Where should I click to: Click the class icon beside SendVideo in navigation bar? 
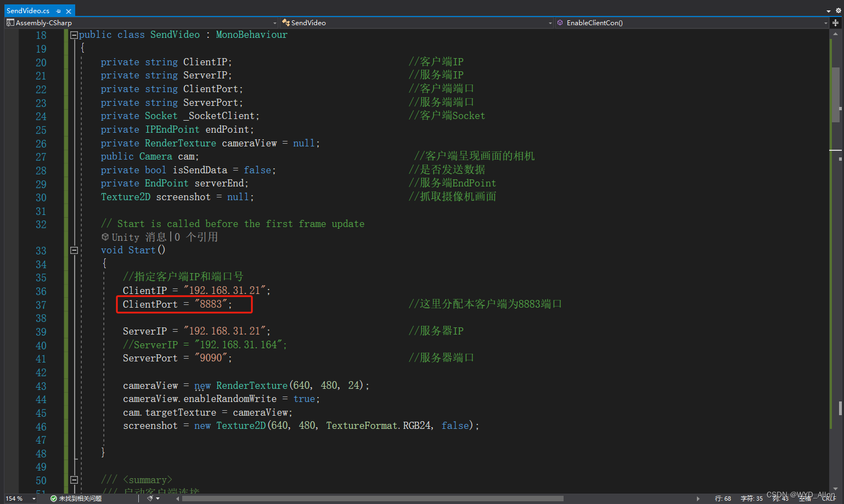pos(286,23)
